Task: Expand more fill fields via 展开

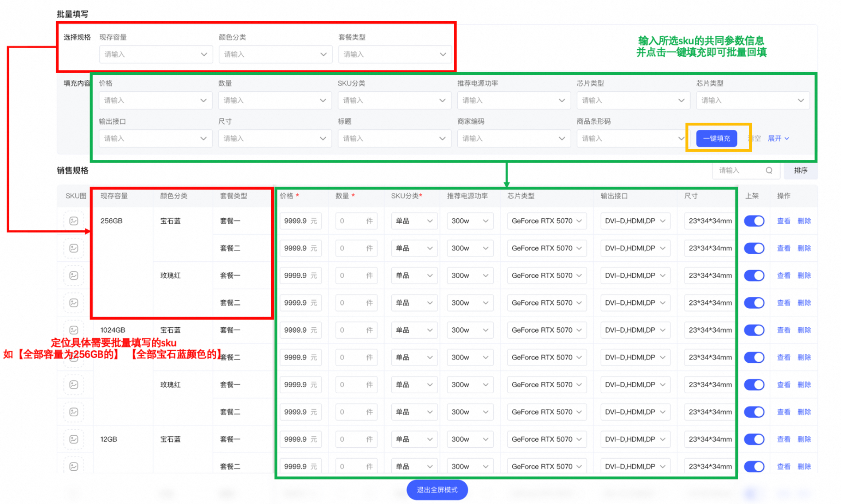Action: (778, 139)
